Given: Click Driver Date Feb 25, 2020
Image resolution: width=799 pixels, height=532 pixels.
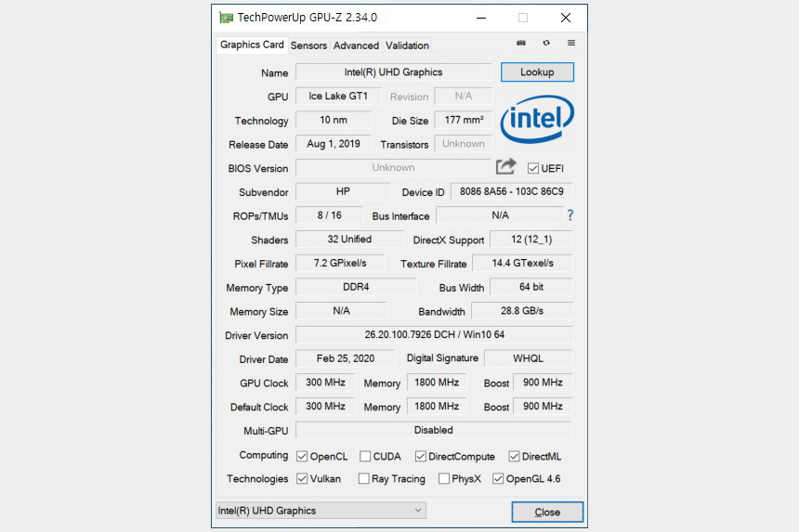Looking at the screenshot, I should [346, 359].
